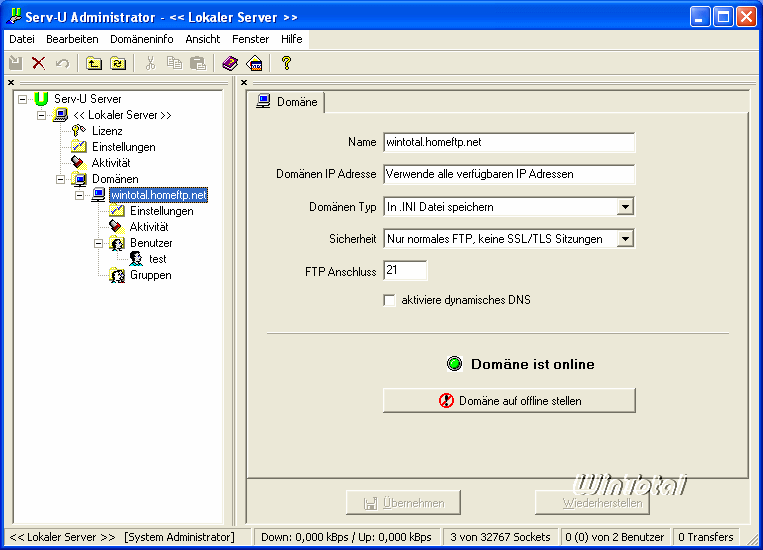Click the undo arrow toolbar icon
The width and height of the screenshot is (763, 550).
pyautogui.click(x=62, y=63)
